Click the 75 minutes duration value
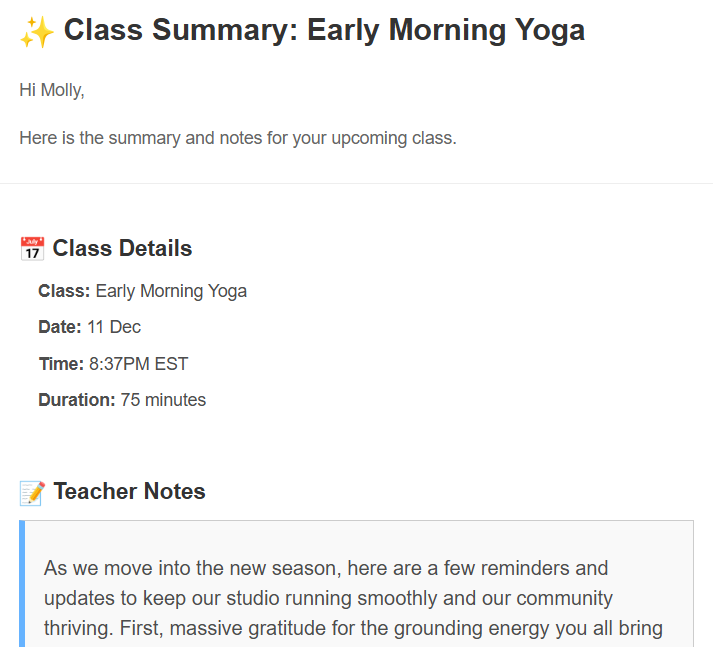 click(x=163, y=400)
